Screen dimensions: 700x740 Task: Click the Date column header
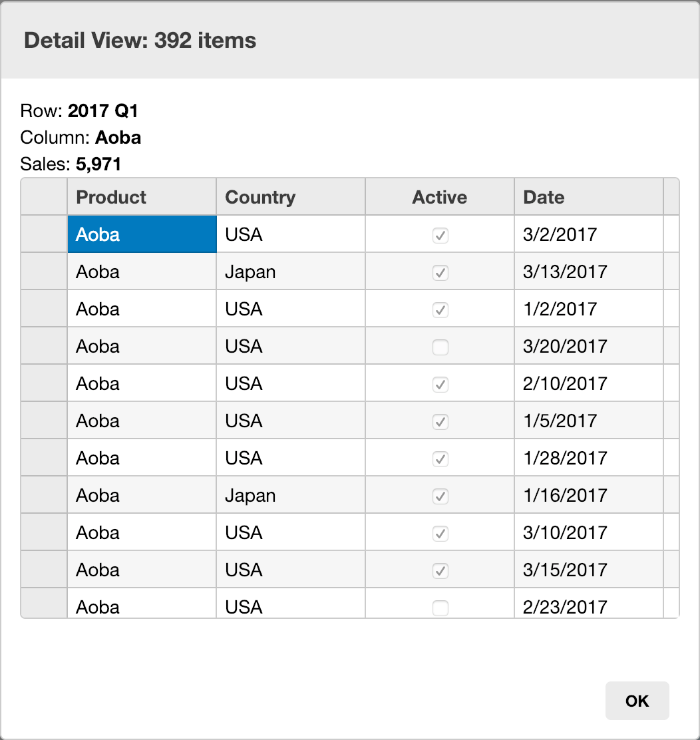pyautogui.click(x=588, y=197)
